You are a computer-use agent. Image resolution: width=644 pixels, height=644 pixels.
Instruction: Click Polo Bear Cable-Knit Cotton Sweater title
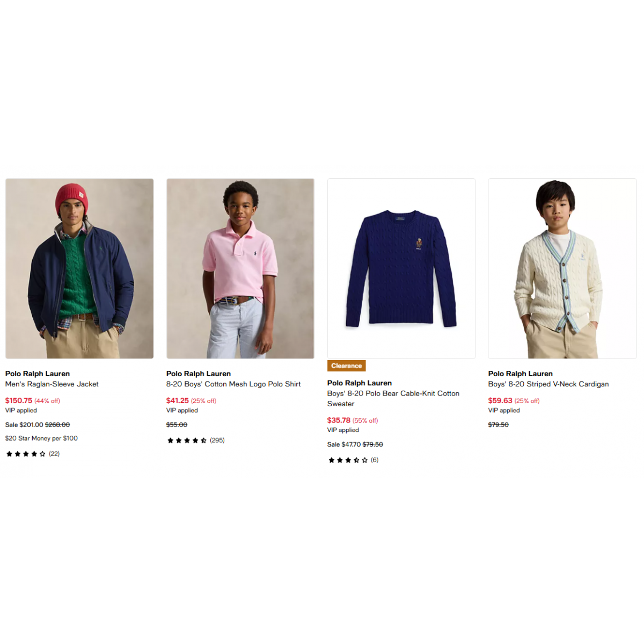click(x=393, y=399)
